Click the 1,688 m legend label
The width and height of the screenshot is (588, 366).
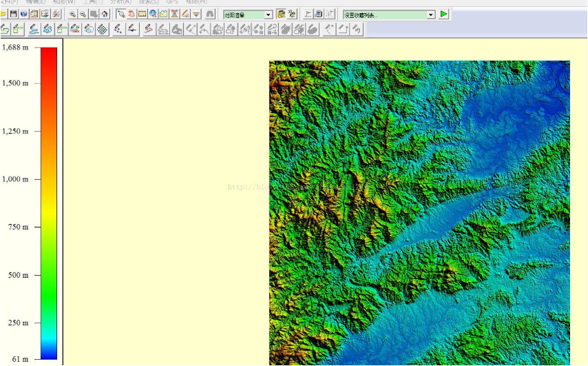(15, 48)
